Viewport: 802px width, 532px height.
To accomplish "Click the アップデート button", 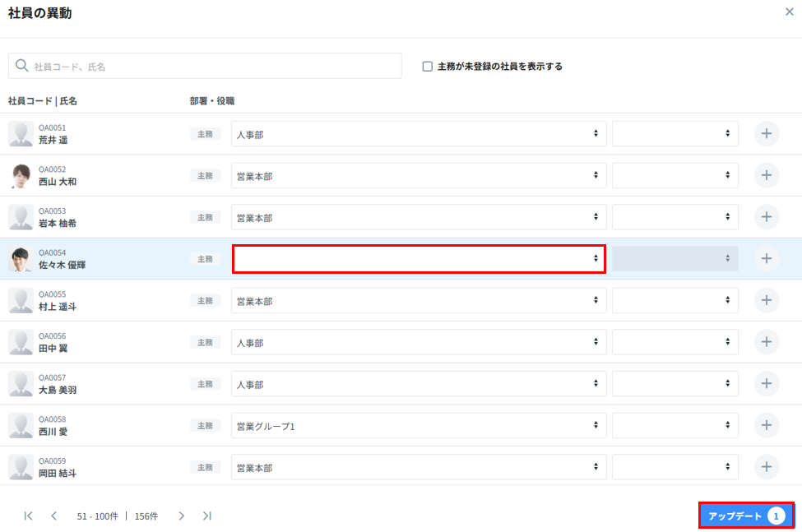I will tap(746, 516).
